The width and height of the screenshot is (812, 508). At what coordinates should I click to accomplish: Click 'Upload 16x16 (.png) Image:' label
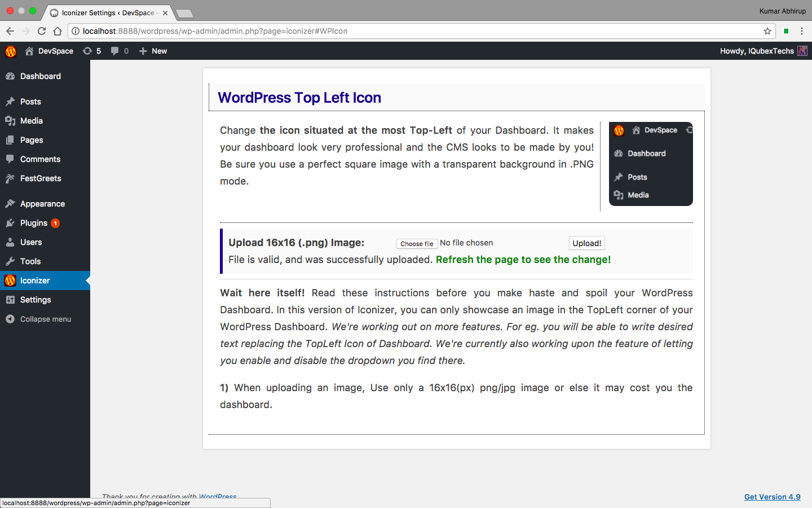(297, 243)
